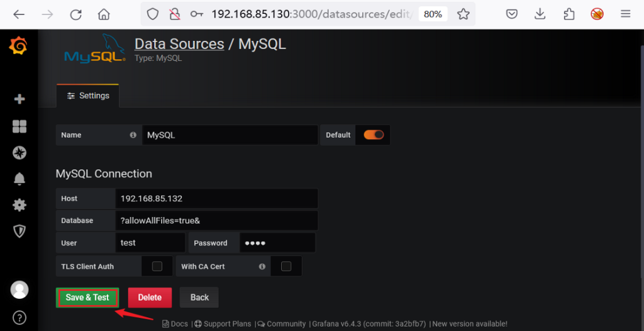The width and height of the screenshot is (644, 331).
Task: Open the Support Plans footer link
Action: [223, 324]
